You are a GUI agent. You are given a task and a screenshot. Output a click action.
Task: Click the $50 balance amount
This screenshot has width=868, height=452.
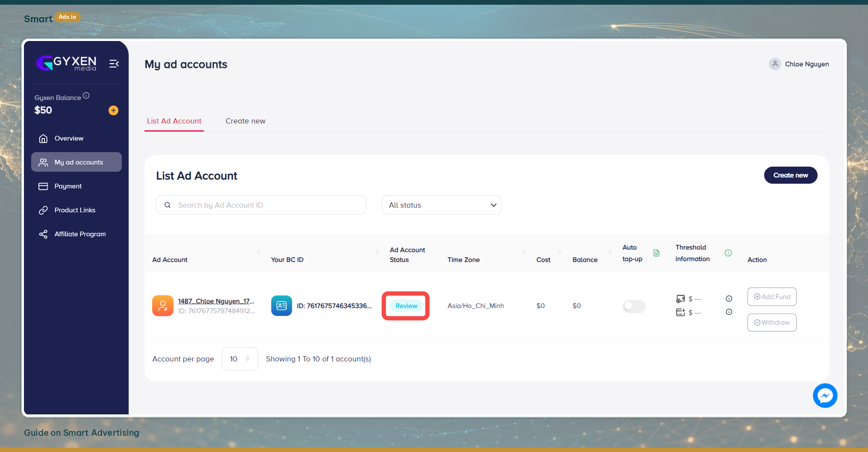tap(43, 110)
